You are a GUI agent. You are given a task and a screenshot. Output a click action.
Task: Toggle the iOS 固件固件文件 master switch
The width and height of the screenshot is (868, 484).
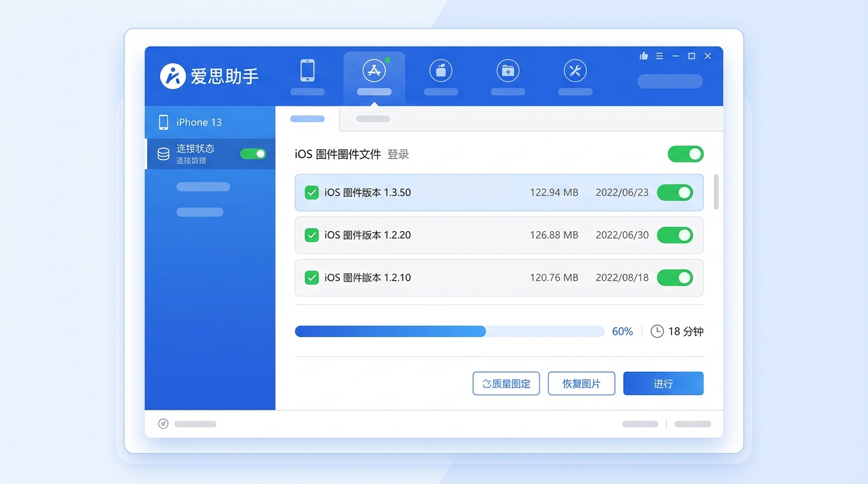pyautogui.click(x=686, y=154)
